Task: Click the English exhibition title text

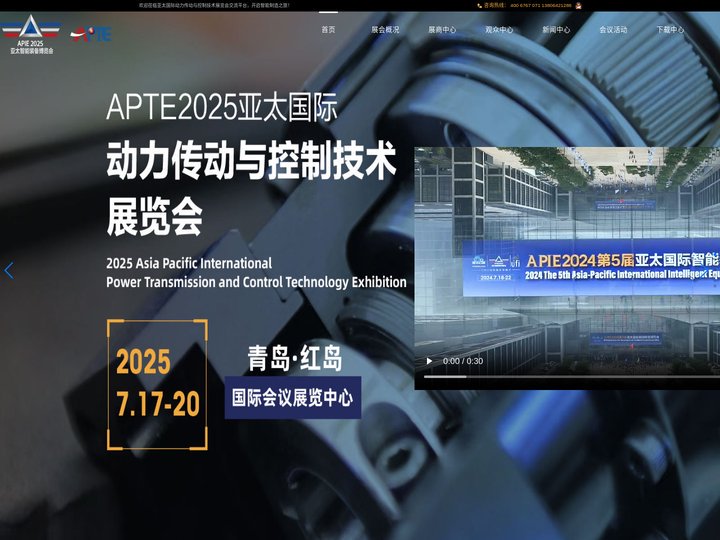Action: [x=256, y=273]
